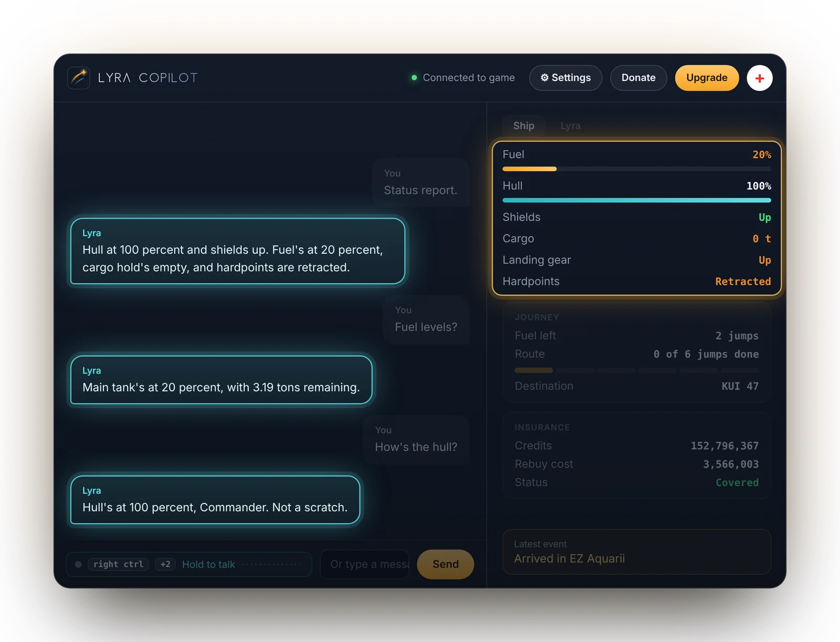Image resolution: width=840 pixels, height=642 pixels.
Task: Click the red plus button
Action: [759, 78]
